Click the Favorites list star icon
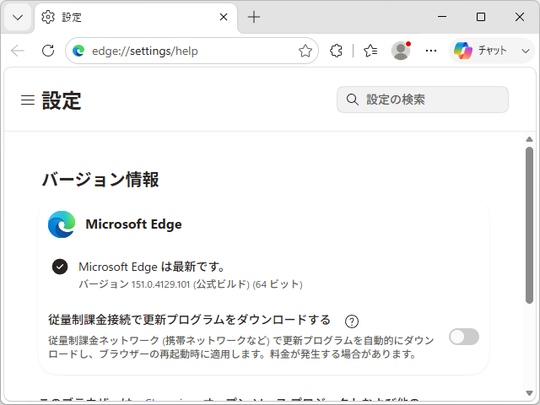This screenshot has width=540, height=405. pos(370,51)
